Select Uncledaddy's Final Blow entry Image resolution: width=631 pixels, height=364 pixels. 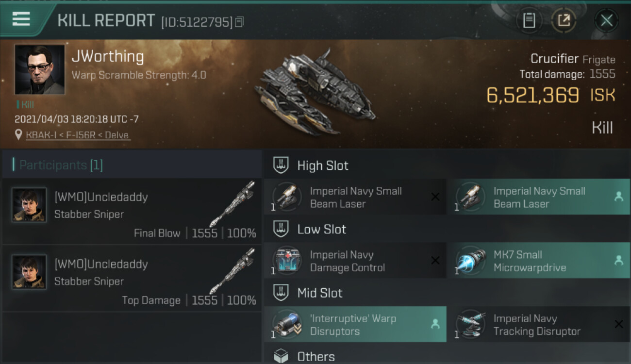click(132, 212)
